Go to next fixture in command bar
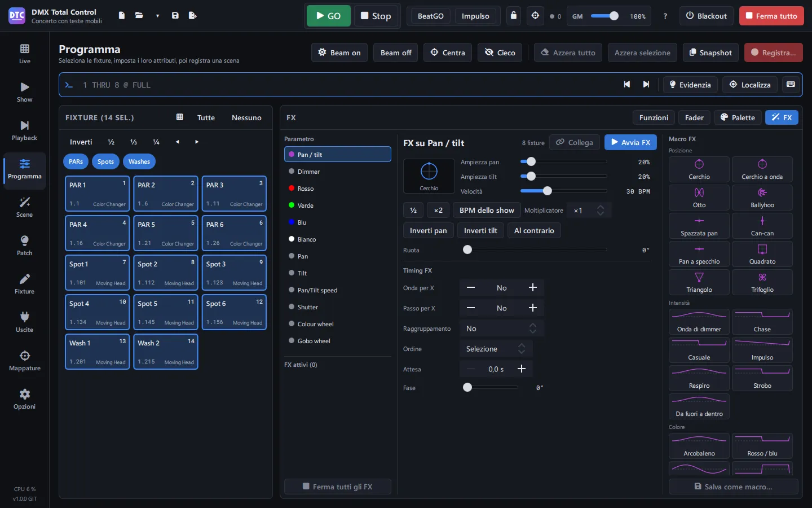Image resolution: width=812 pixels, height=508 pixels. [646, 85]
